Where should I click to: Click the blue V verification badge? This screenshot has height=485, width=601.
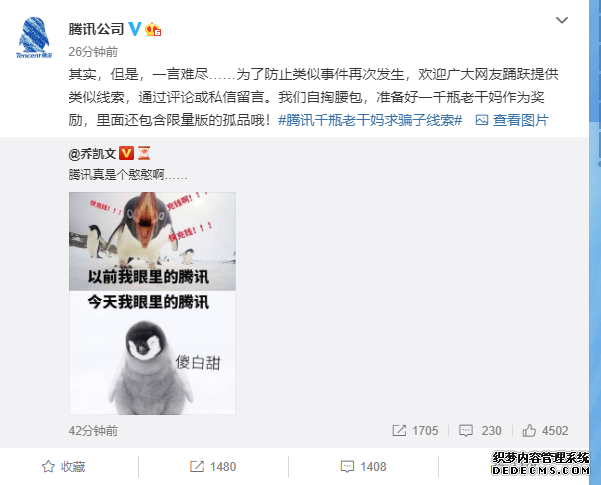[135, 29]
